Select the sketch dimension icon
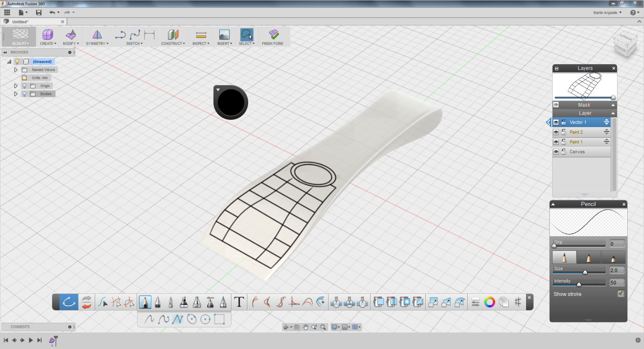The width and height of the screenshot is (644, 349). click(150, 35)
